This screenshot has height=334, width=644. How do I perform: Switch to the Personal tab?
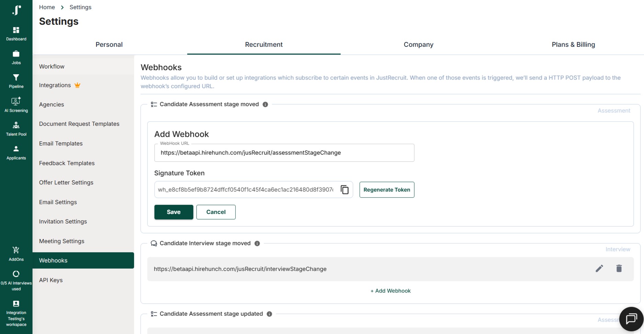[x=109, y=45]
